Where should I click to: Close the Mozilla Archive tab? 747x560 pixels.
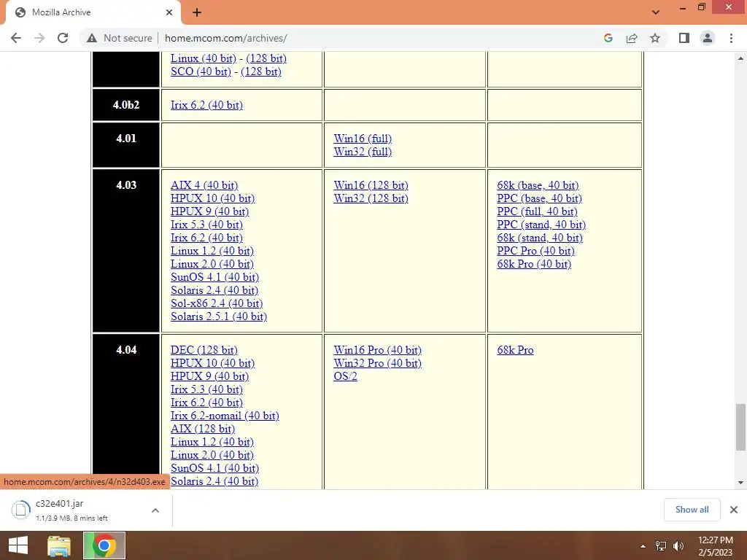coord(169,12)
